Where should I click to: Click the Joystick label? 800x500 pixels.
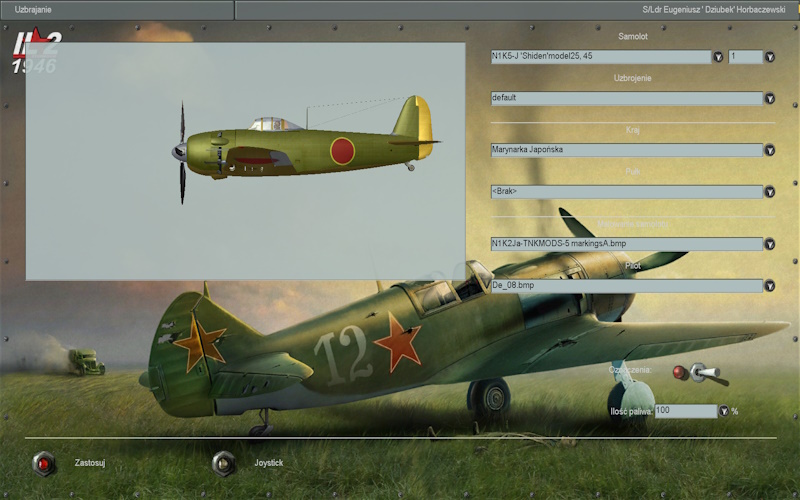click(268, 463)
